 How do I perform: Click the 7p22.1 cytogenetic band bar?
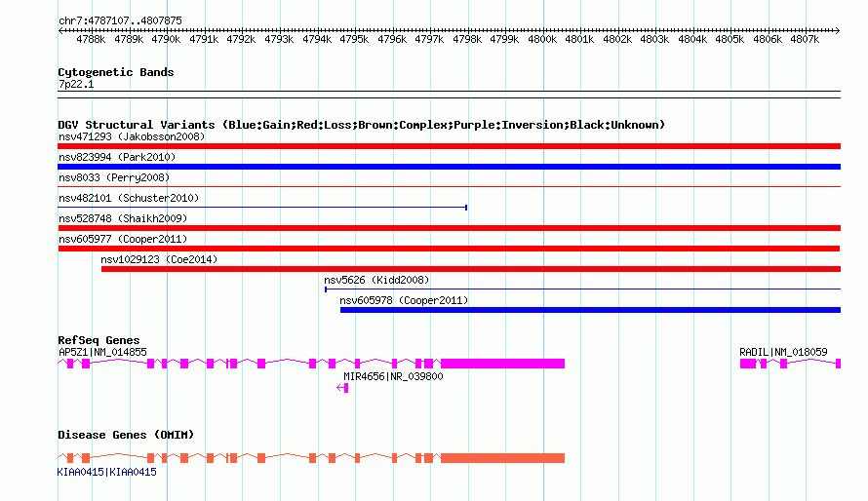point(449,95)
